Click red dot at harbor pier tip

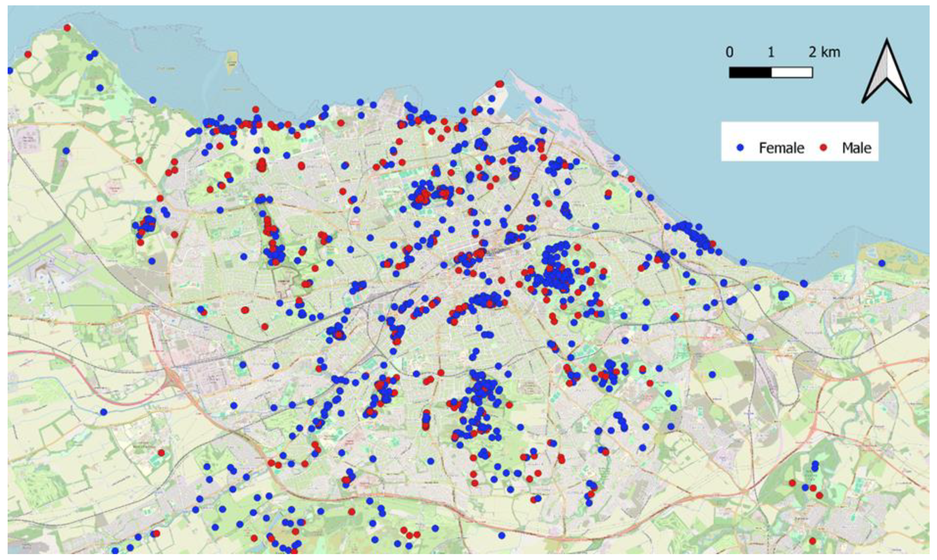[499, 84]
